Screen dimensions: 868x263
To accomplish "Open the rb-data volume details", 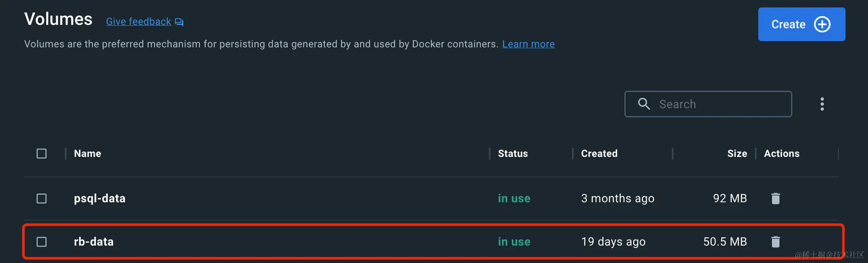I will point(94,242).
